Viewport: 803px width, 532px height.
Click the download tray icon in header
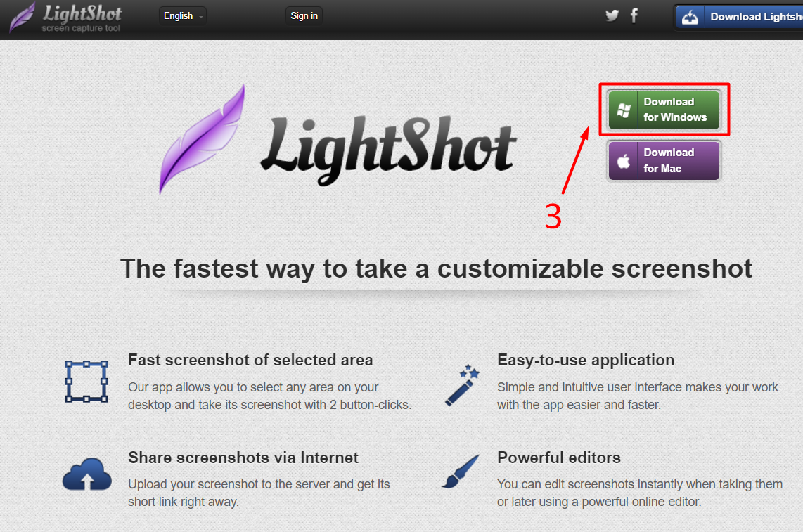point(690,17)
